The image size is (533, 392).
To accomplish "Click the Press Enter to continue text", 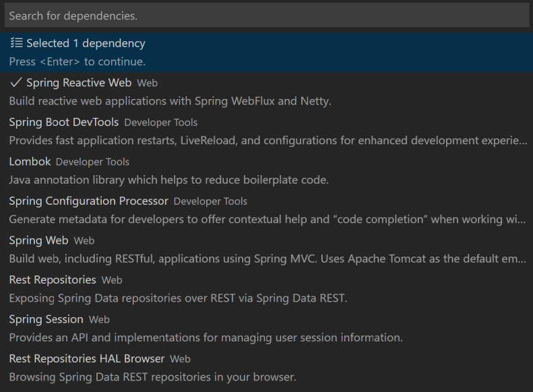I will (77, 62).
